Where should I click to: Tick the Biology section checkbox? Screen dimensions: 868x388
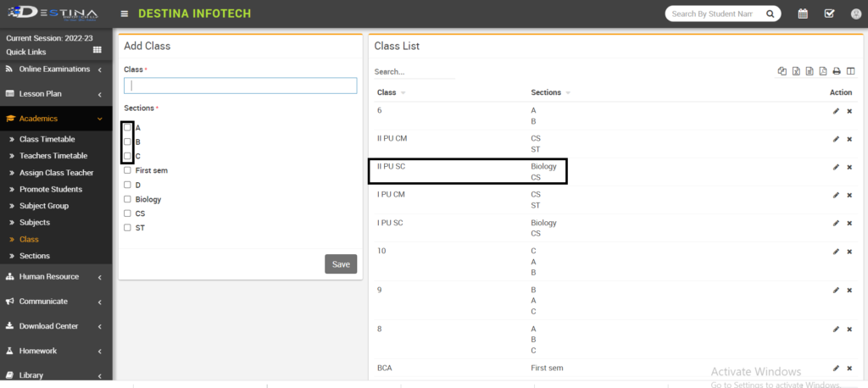click(x=127, y=199)
